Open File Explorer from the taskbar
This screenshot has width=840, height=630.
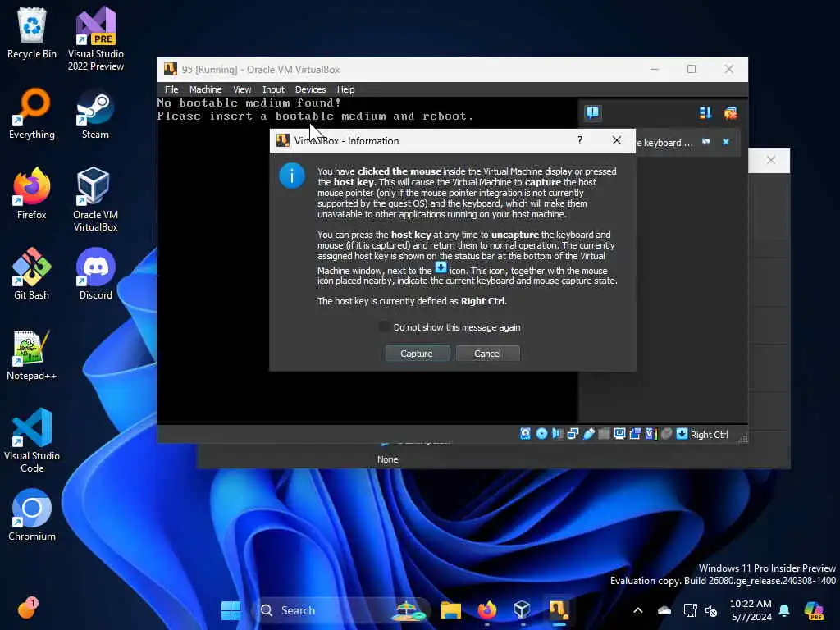click(x=450, y=610)
